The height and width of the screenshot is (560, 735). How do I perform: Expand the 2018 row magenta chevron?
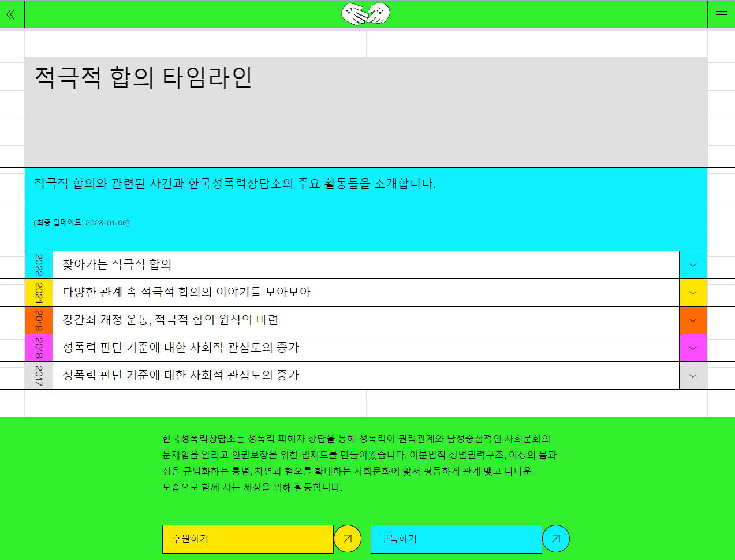(x=693, y=348)
